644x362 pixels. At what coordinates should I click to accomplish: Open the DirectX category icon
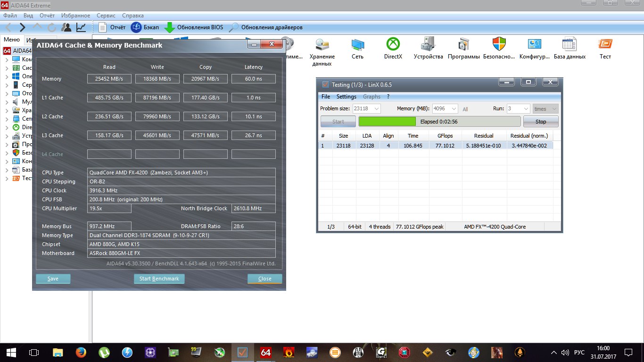393,49
